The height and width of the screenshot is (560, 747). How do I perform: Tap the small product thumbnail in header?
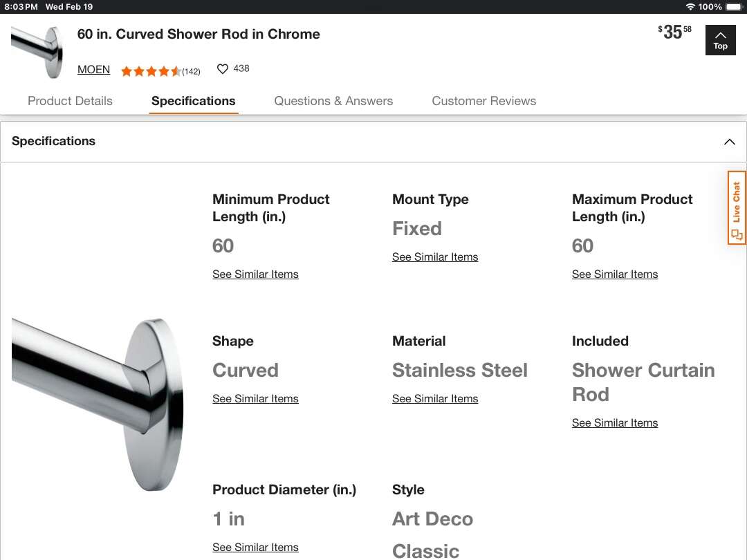pos(37,51)
